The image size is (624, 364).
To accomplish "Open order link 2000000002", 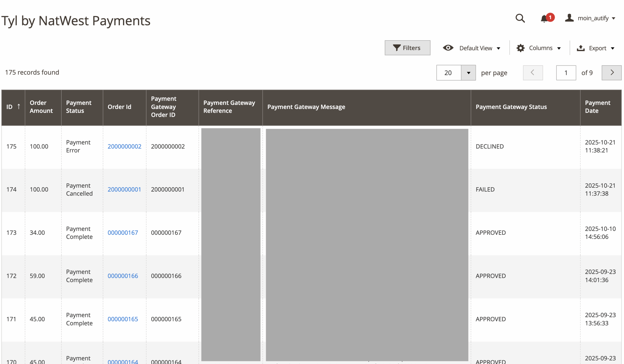I will pyautogui.click(x=124, y=146).
